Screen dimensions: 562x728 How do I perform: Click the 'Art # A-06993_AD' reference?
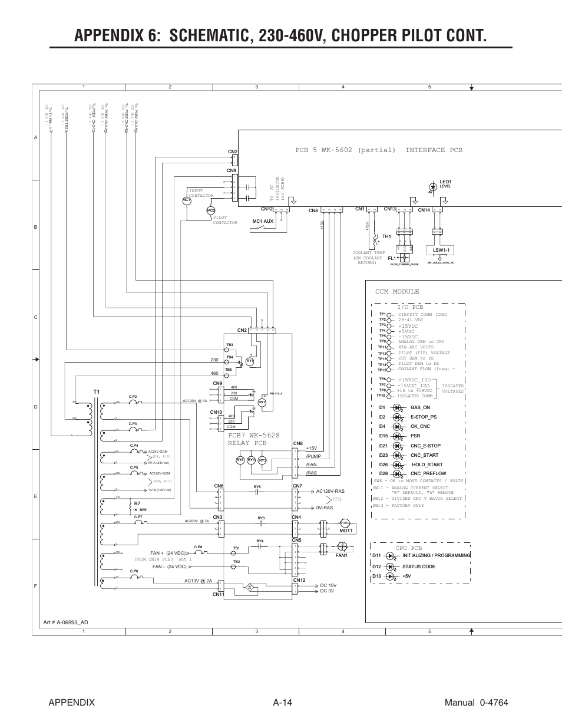[67, 621]
